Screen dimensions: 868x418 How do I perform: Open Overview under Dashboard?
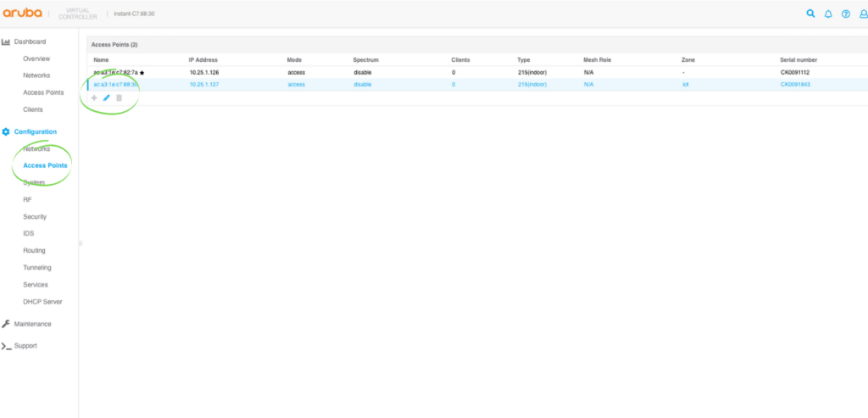click(x=36, y=59)
